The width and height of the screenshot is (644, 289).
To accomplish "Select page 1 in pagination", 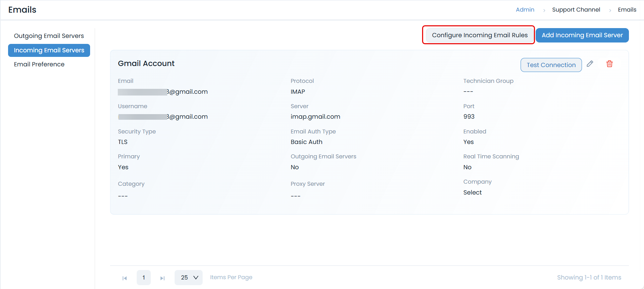I will tap(144, 277).
